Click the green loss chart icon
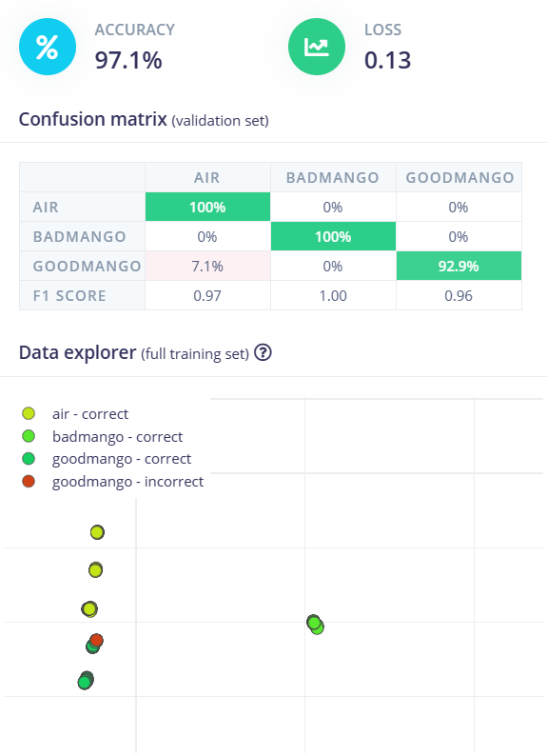 coord(317,47)
